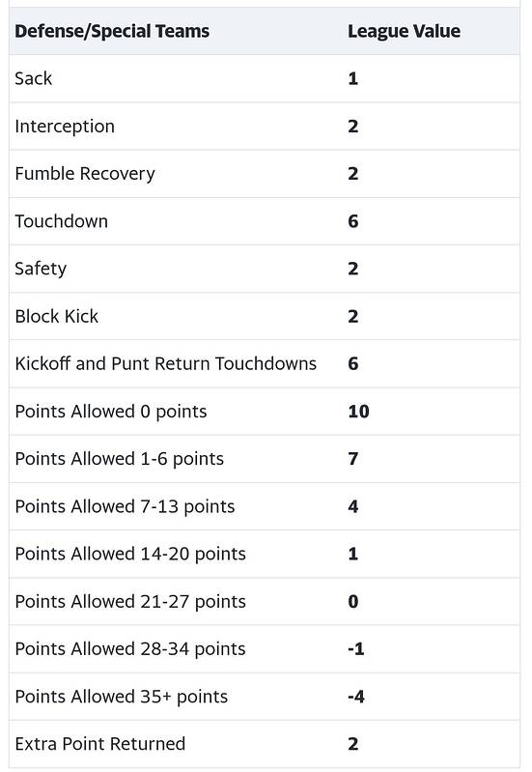Click the -4 value for 35+ points

356,697
